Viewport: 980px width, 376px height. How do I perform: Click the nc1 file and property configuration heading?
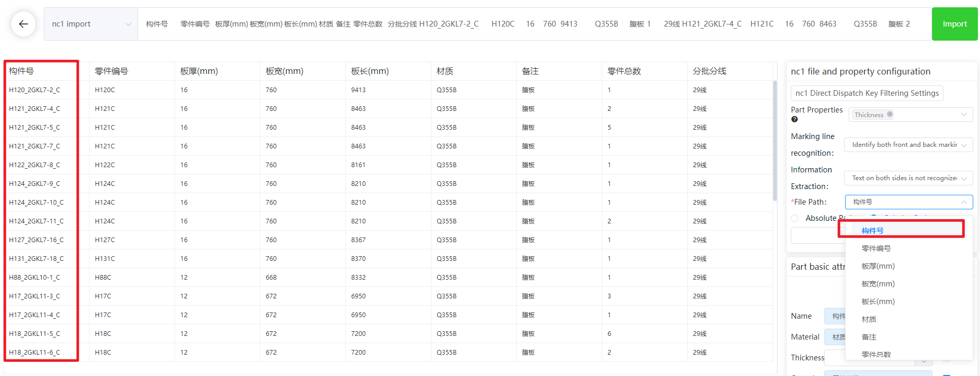pyautogui.click(x=860, y=71)
